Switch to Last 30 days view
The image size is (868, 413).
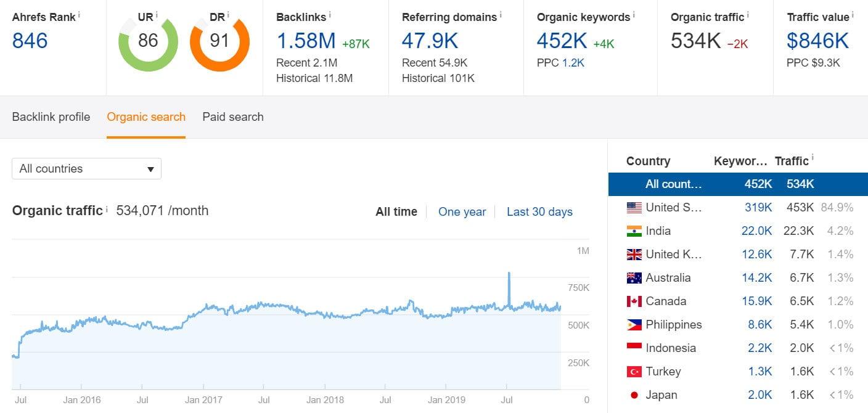click(539, 211)
